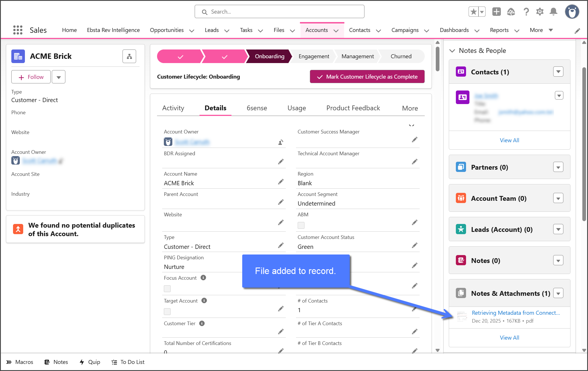The height and width of the screenshot is (371, 588).
Task: Click the Salesforce Help question mark
Action: 526,12
